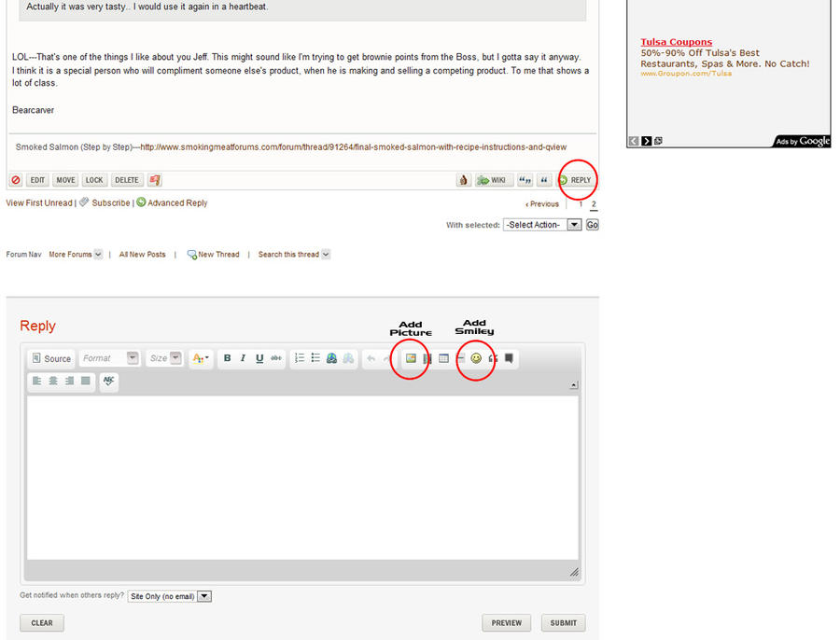Apply bold formatting in the reply editor

[x=227, y=358]
